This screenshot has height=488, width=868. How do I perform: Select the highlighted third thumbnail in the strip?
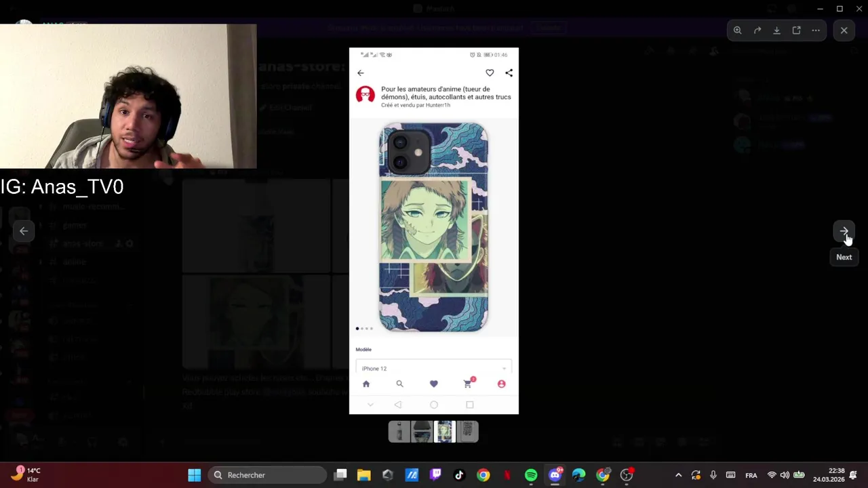445,431
